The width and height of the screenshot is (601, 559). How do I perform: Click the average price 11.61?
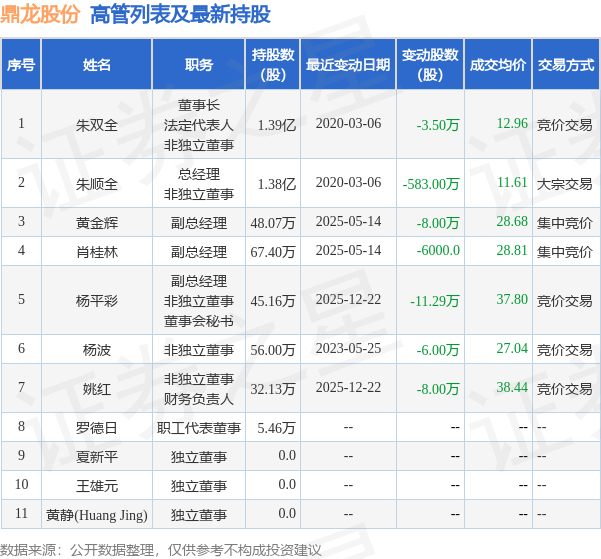[x=512, y=182]
